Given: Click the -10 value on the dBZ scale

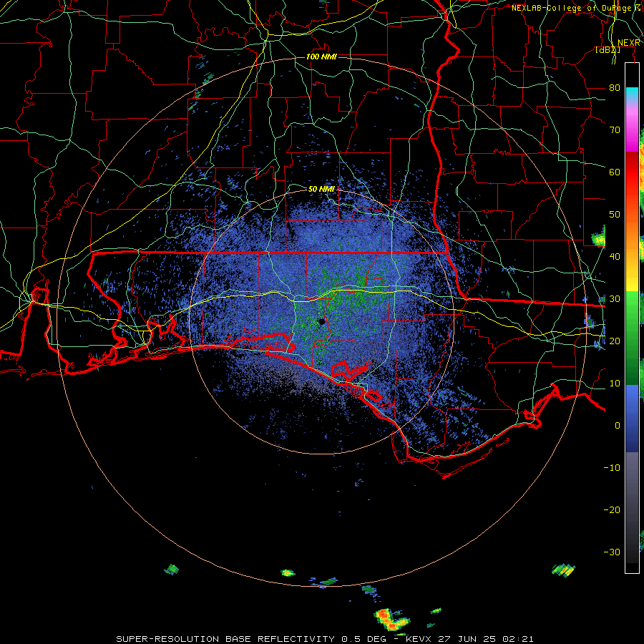Looking at the screenshot, I should (612, 468).
